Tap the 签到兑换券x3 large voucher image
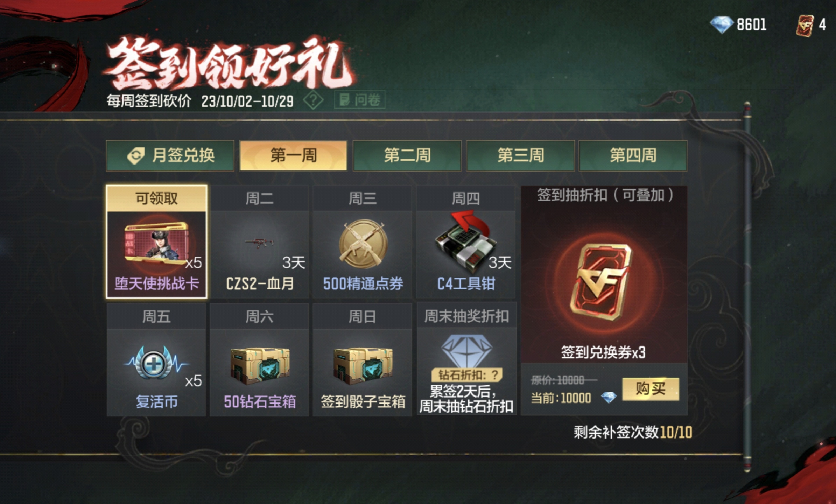 point(601,282)
